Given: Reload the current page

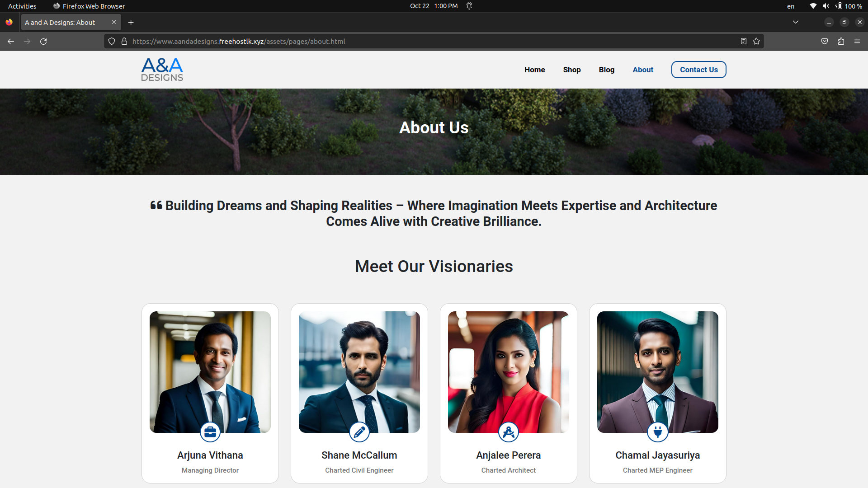Looking at the screenshot, I should click(43, 41).
